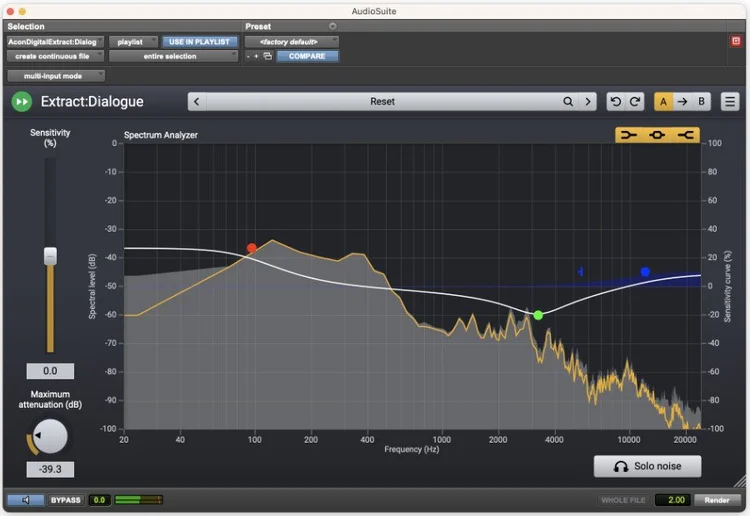Toggle the speaker preview button
Screen dimensions: 750x516
[x=26, y=500]
